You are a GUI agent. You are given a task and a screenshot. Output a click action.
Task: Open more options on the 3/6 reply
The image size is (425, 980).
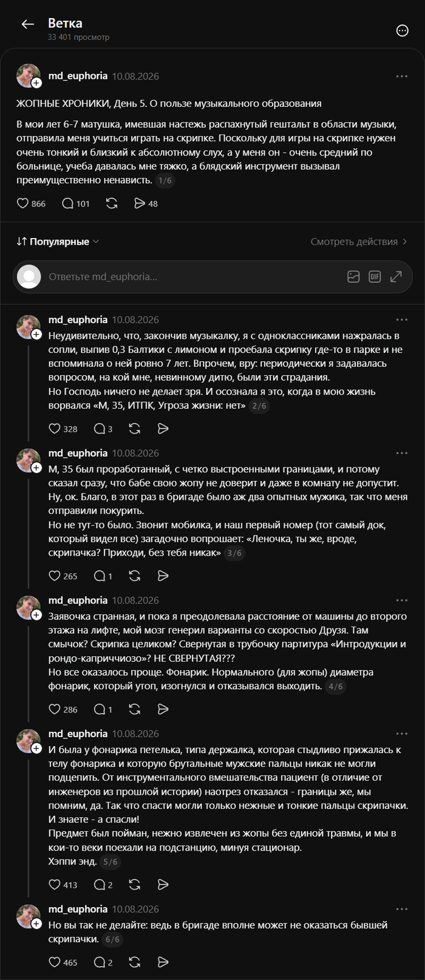(402, 453)
